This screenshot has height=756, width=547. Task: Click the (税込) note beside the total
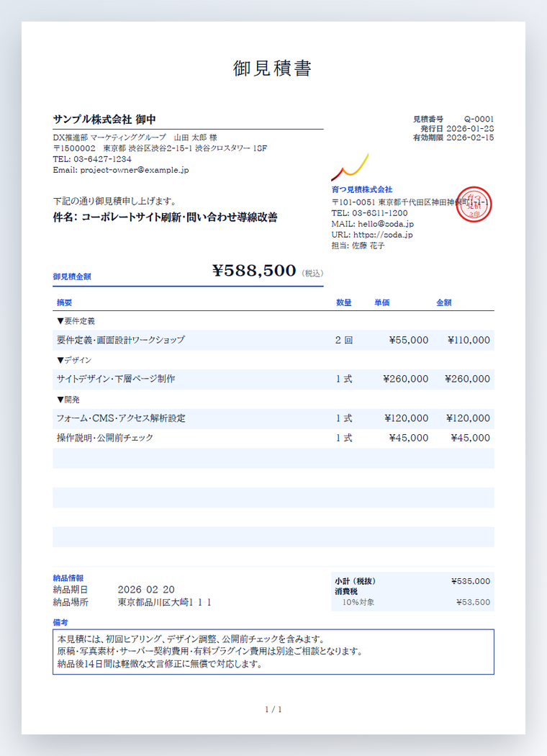(x=312, y=274)
